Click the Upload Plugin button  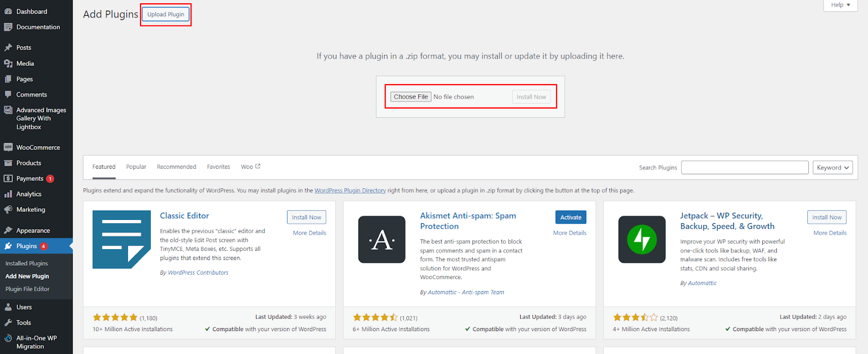click(x=165, y=15)
